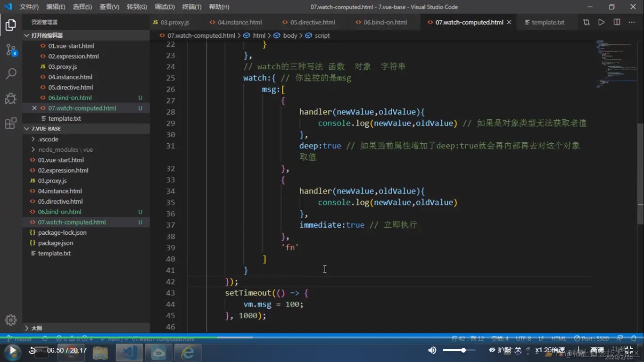The image size is (644, 362).
Task: Click the html breadcrumb segment
Action: tap(255, 35)
